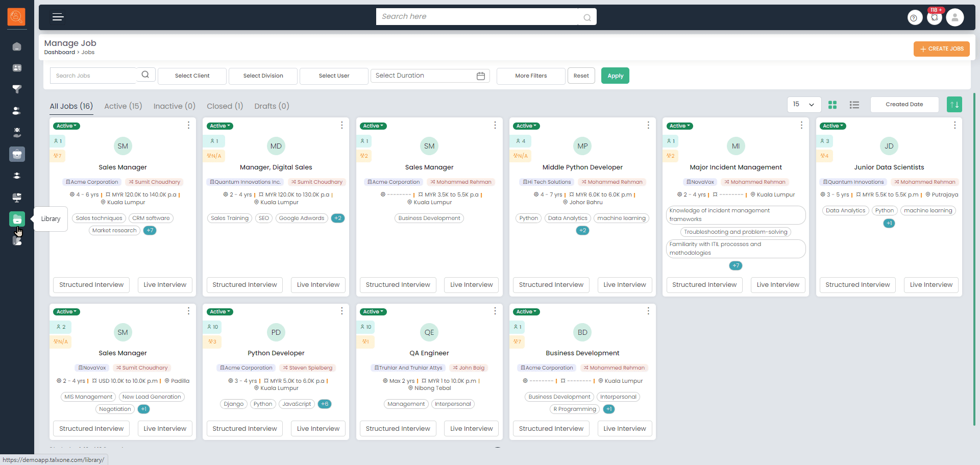Open the home dashboard sidebar icon
This screenshot has width=980, height=465.
17,46
